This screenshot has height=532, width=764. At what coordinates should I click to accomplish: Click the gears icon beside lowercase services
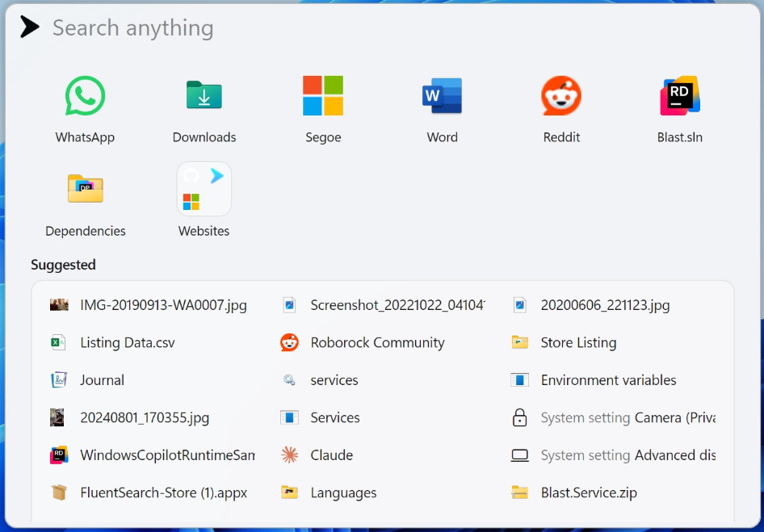point(289,380)
